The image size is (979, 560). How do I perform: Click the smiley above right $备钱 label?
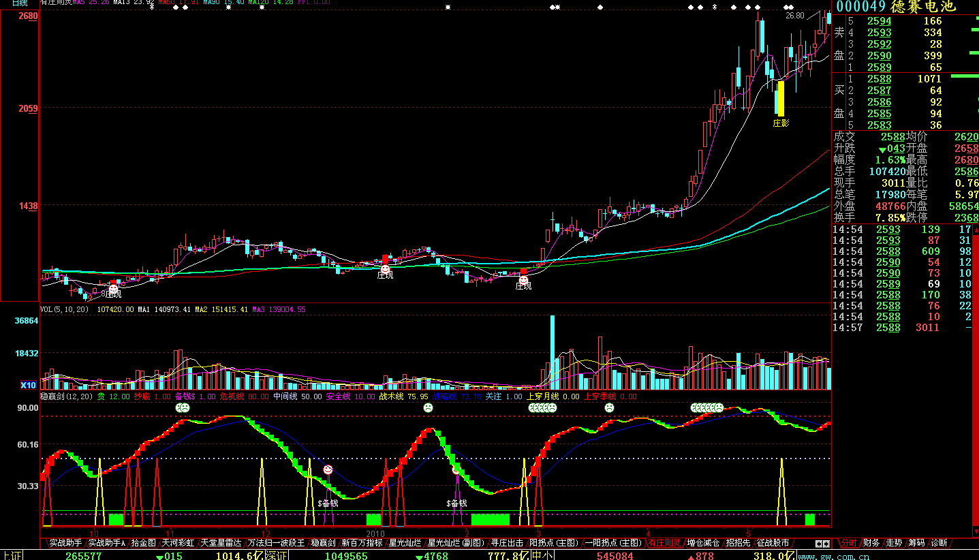click(456, 470)
